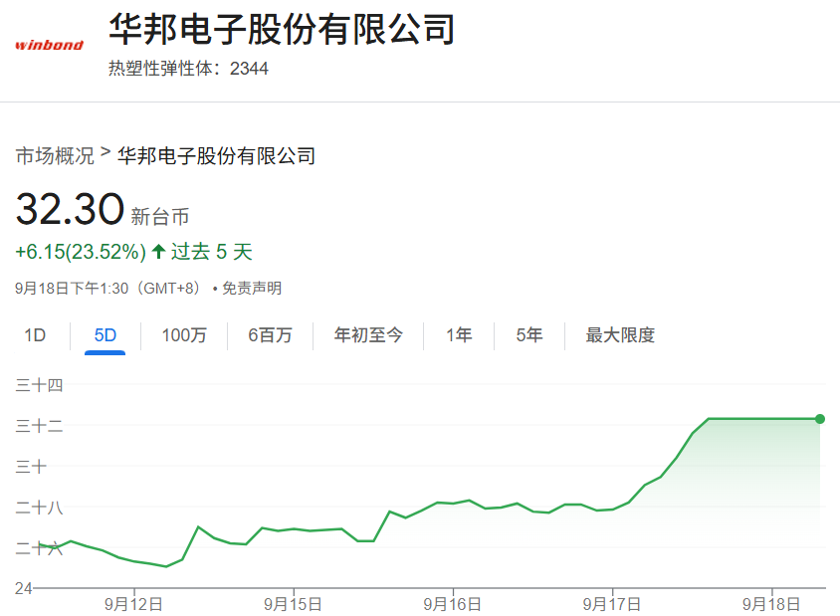The height and width of the screenshot is (616, 840).
Task: Click the 9月16日 axis label
Action: [x=452, y=604]
